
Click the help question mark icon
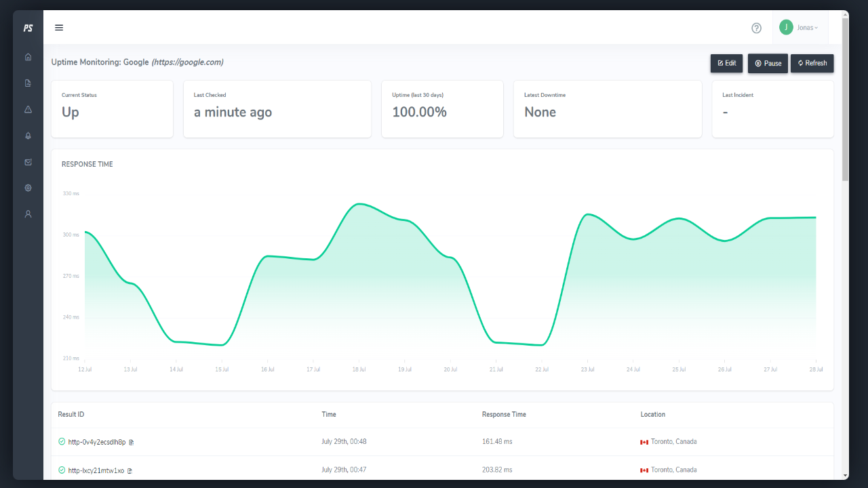coord(757,28)
